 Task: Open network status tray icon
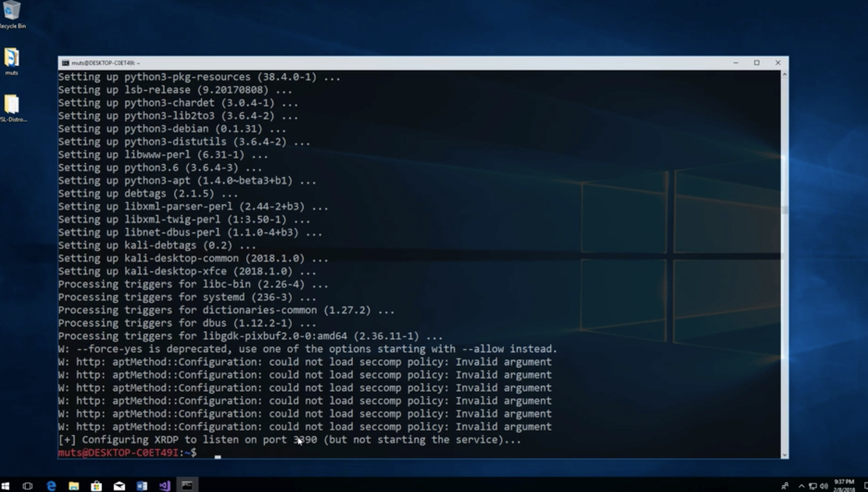point(813,486)
